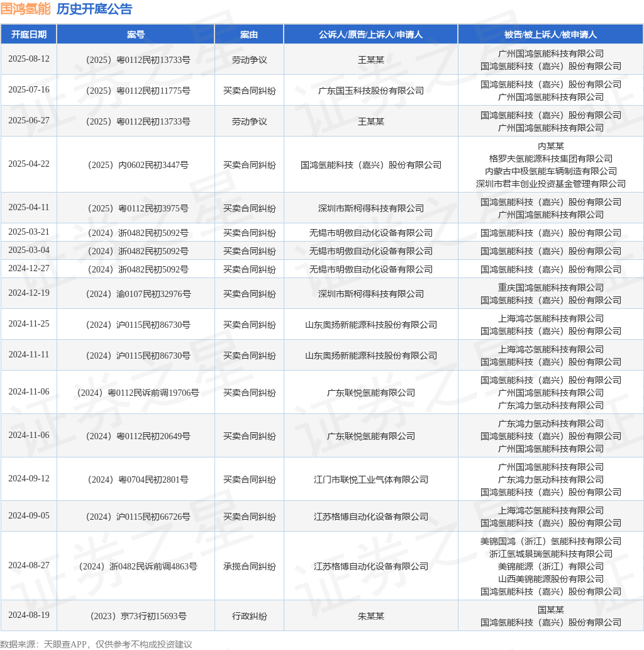Viewport: 644px width, 650px height.
Task: Click 江苏格博自动化设备有限公司 in the 2024-09-05 row
Action: [x=371, y=517]
